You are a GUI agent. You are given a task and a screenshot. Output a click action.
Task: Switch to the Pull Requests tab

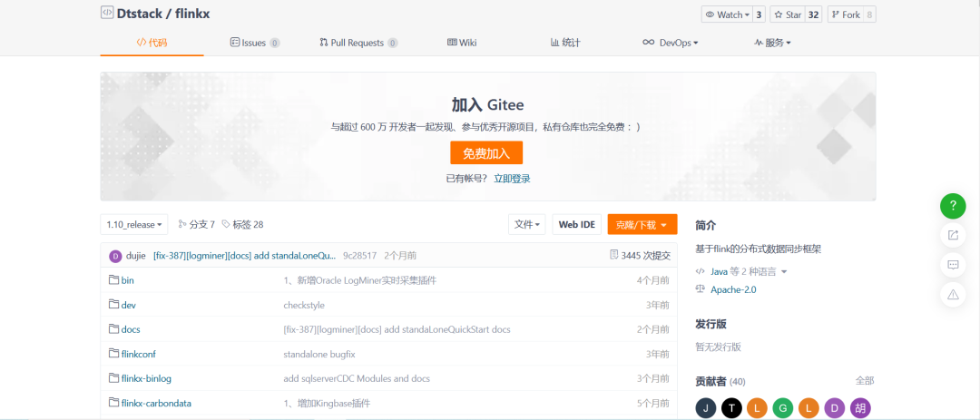click(x=358, y=43)
